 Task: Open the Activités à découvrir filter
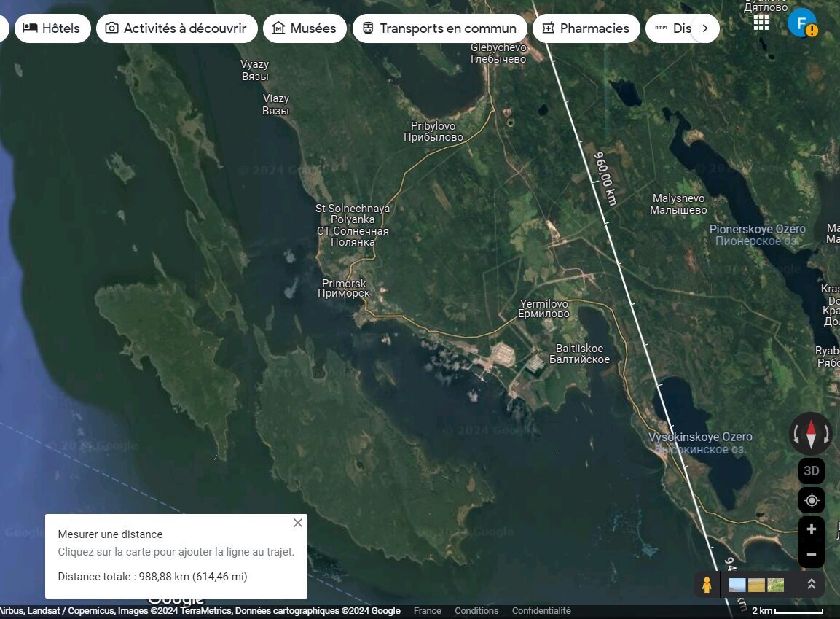pos(176,28)
